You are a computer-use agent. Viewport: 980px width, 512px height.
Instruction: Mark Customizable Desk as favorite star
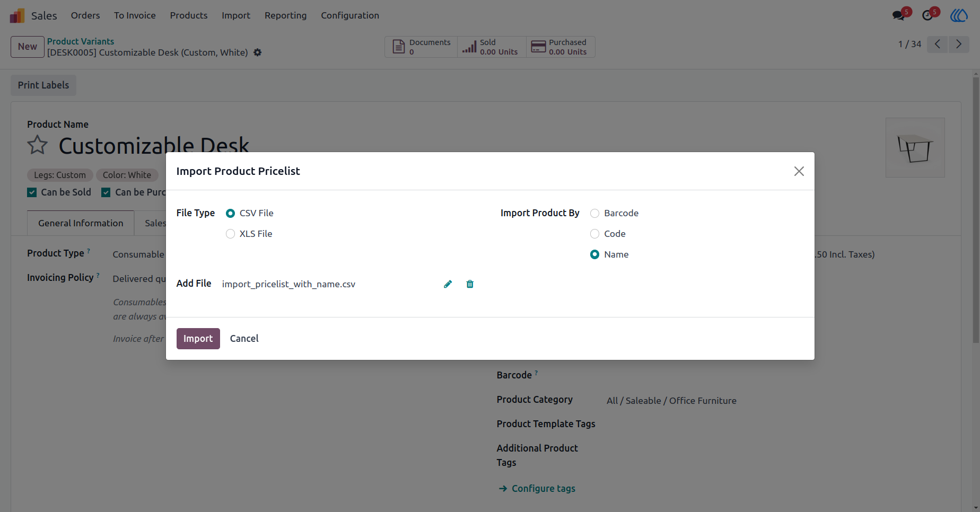tap(37, 145)
